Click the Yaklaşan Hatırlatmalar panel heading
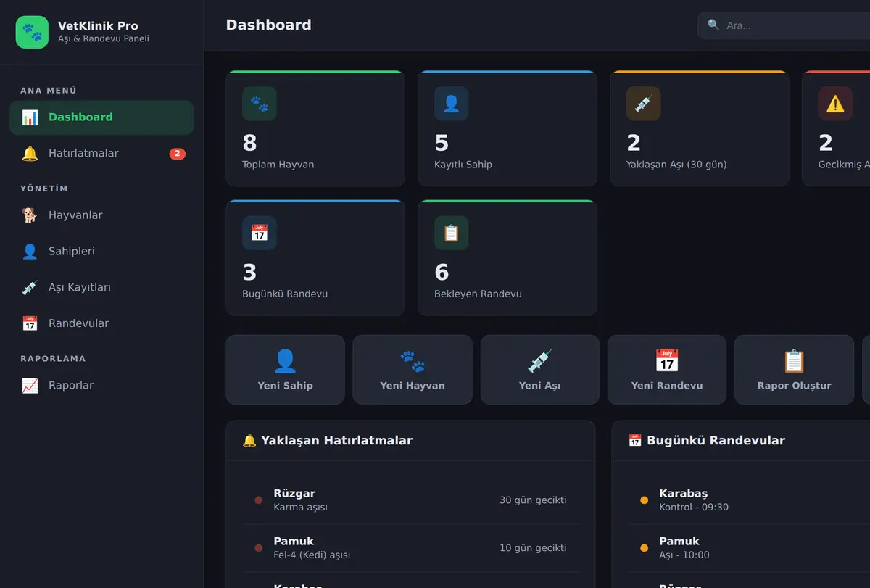 click(x=328, y=441)
